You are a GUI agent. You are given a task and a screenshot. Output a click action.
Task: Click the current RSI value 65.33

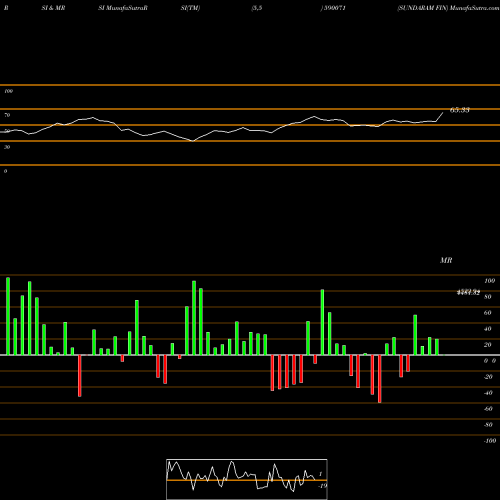pyautogui.click(x=460, y=110)
